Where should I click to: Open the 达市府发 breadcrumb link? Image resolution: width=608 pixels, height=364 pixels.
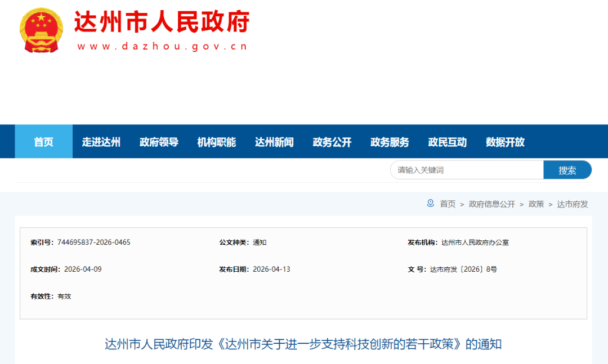pos(573,204)
